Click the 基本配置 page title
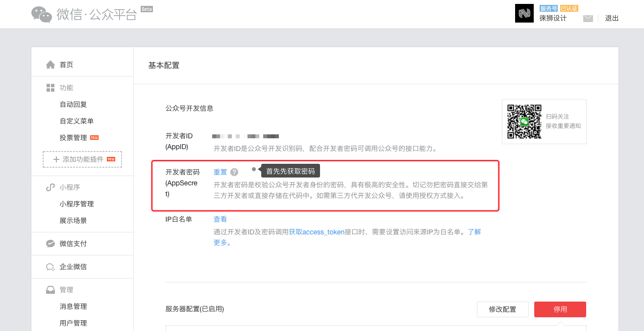 pyautogui.click(x=164, y=65)
